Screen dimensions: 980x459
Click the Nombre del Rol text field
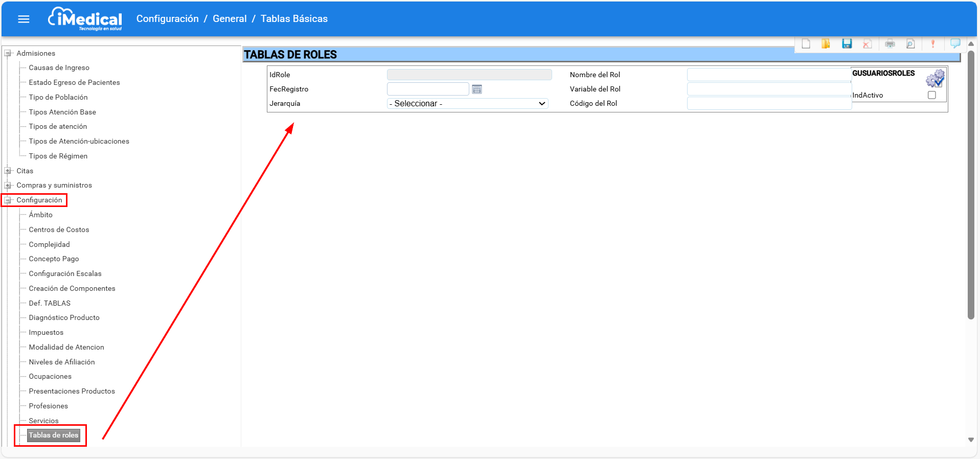pyautogui.click(x=768, y=75)
